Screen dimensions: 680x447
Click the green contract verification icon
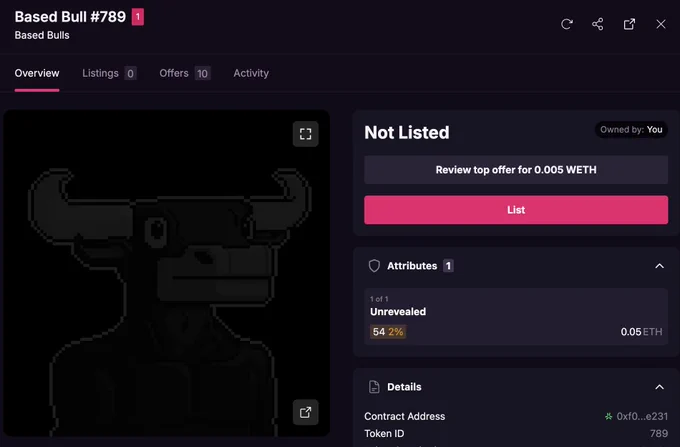[608, 416]
